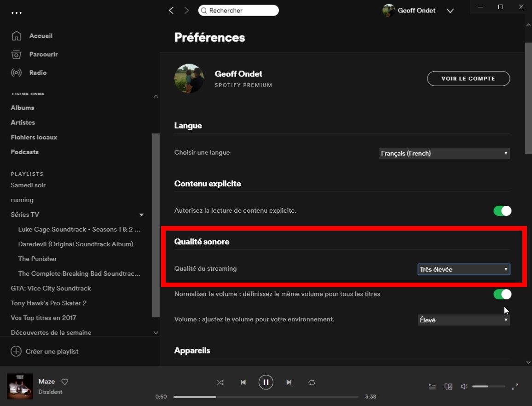Click the VOIR LE COMPTE button
The width and height of the screenshot is (532, 406).
point(468,78)
